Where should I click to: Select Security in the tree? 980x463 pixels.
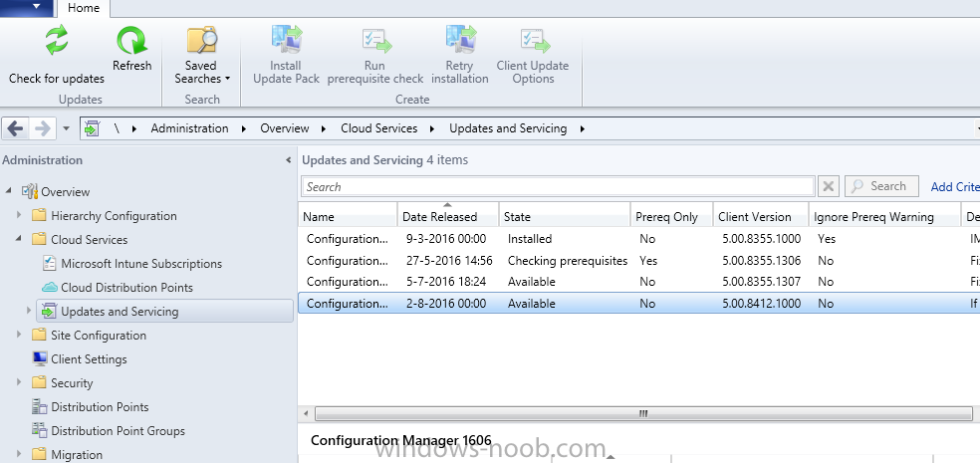point(72,383)
